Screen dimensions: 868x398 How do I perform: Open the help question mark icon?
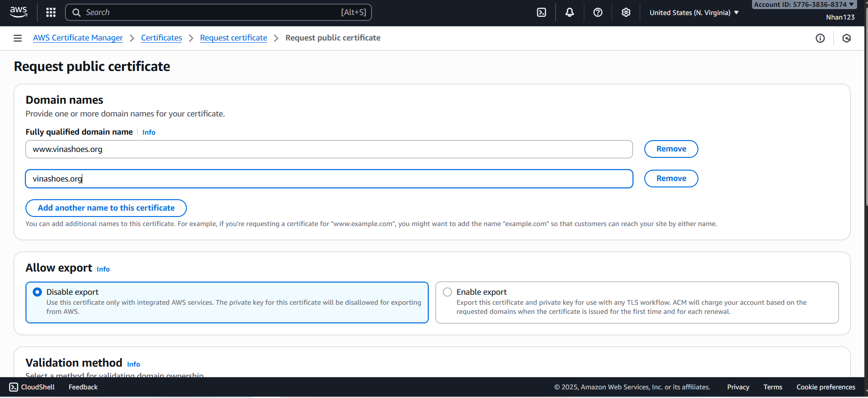598,12
